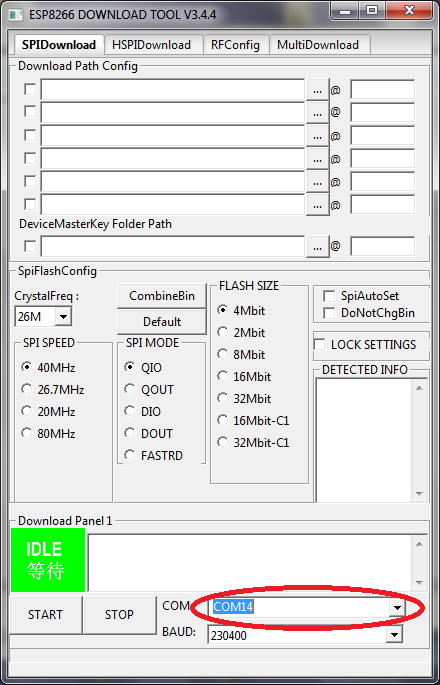Select the SPIDownload tab
Image resolution: width=440 pixels, height=685 pixels.
59,45
